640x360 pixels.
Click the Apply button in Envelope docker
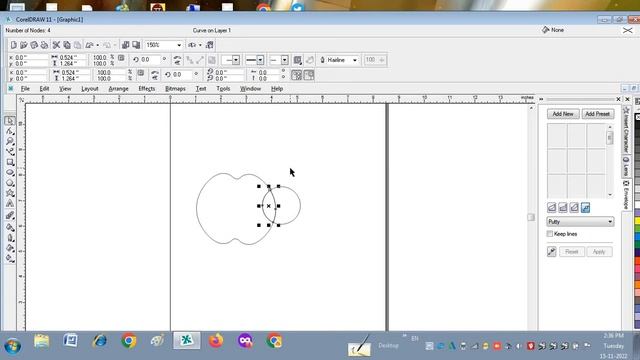coord(599,252)
